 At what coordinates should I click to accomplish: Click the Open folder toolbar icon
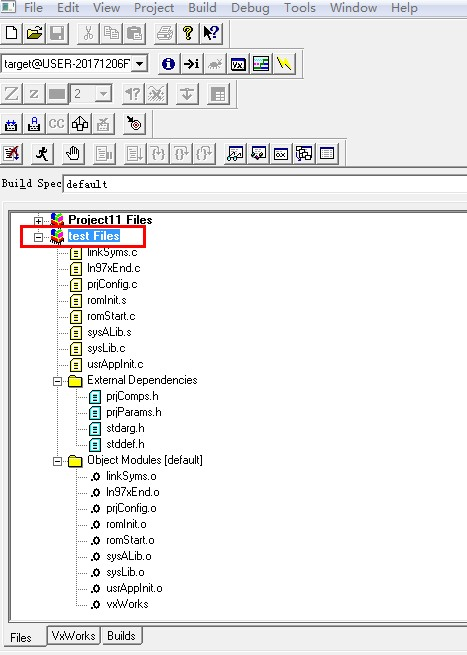click(x=34, y=33)
